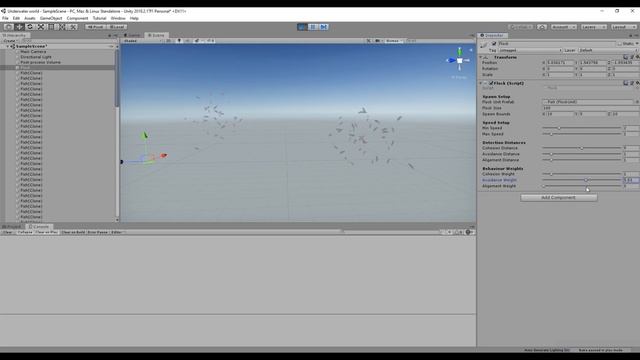Click the Play button
Image resolution: width=640 pixels, height=360 pixels.
302,27
